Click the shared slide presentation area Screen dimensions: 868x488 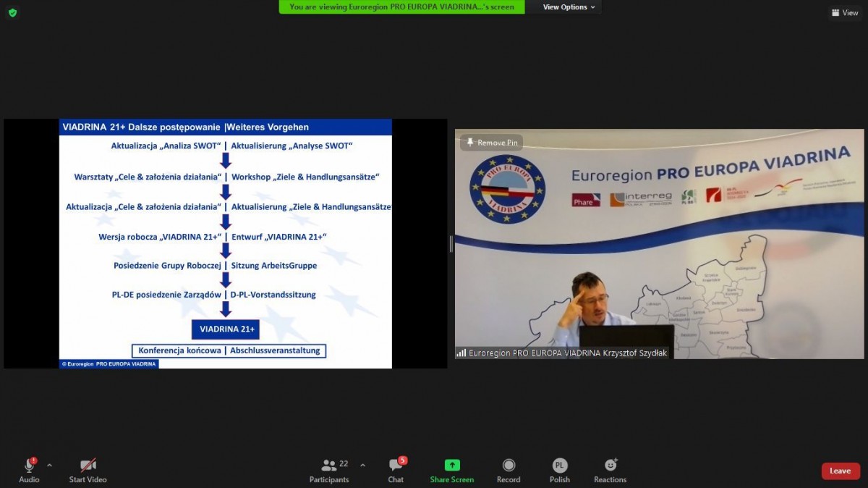click(226, 244)
